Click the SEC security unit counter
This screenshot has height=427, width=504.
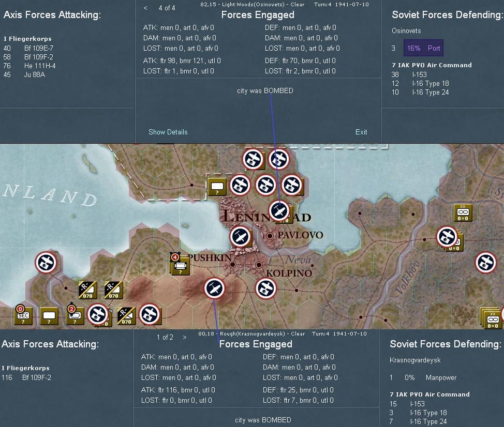[23, 316]
